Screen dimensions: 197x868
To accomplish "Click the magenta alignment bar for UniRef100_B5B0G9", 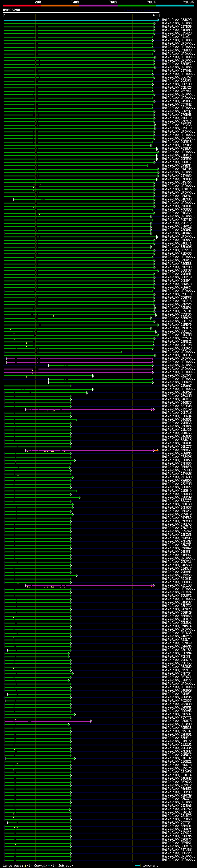I will [90, 450].
